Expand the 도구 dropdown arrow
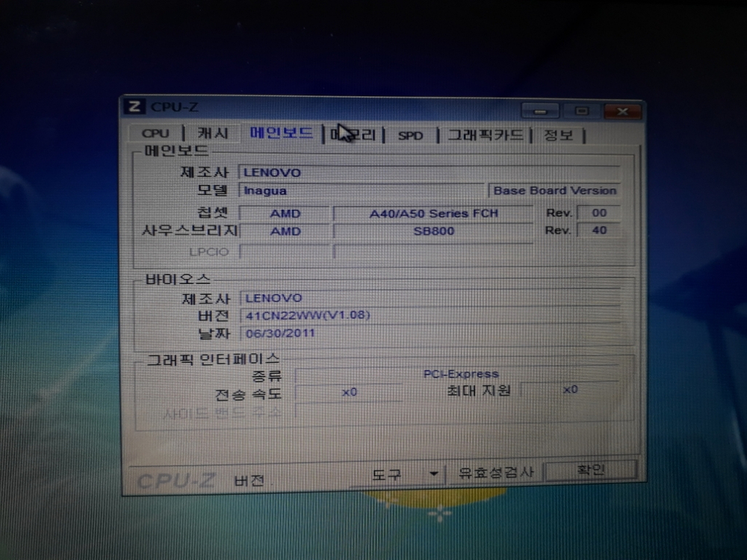 [433, 474]
